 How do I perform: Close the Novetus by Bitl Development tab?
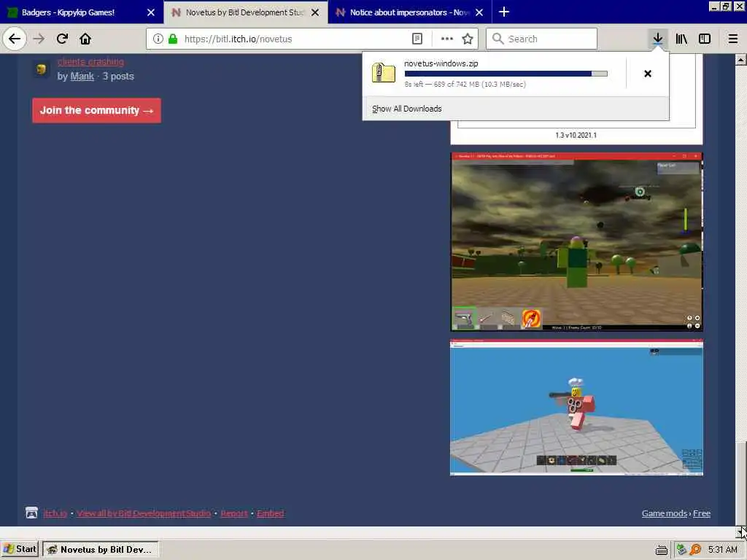point(315,12)
